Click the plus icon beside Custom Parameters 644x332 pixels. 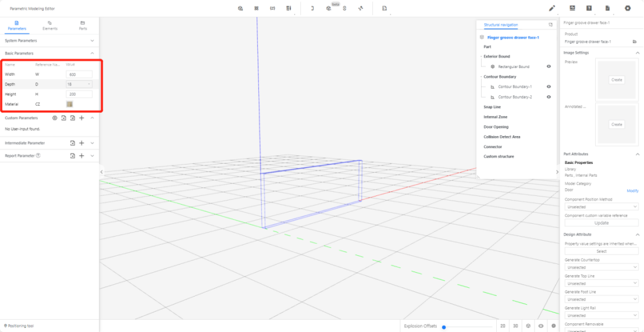click(x=82, y=118)
